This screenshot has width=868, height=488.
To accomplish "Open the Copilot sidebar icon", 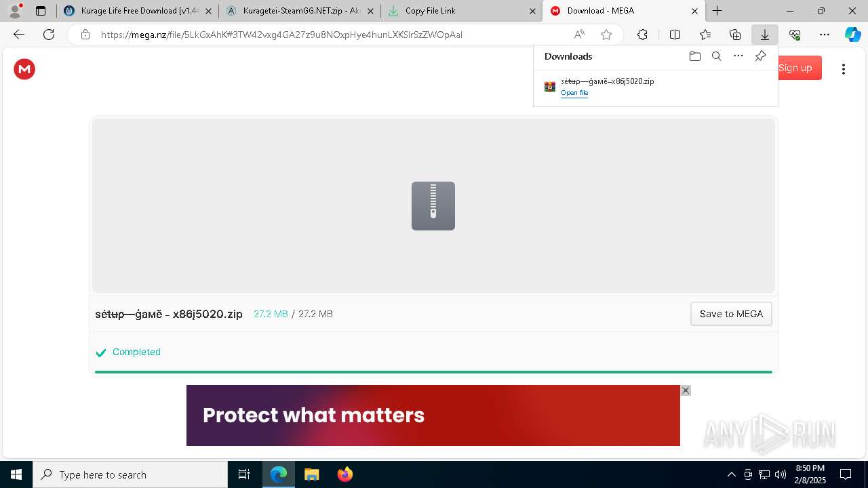I will tap(852, 35).
